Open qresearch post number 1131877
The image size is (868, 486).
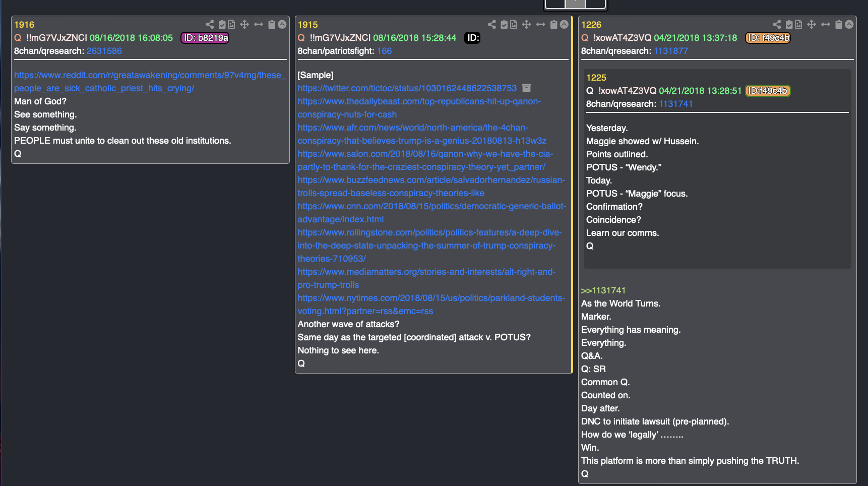(x=671, y=51)
